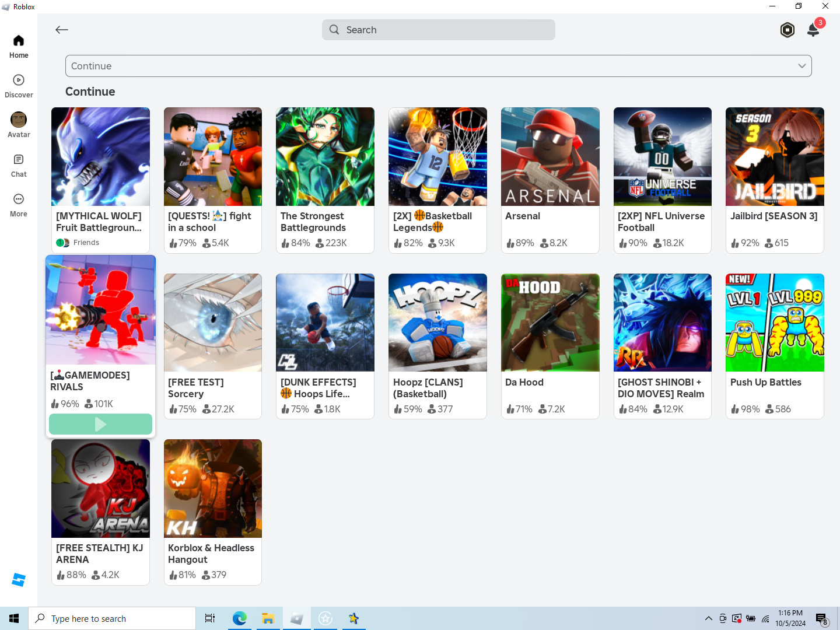840x630 pixels.
Task: Open The Strongest Battlegrounds thumbnail
Action: [325, 156]
